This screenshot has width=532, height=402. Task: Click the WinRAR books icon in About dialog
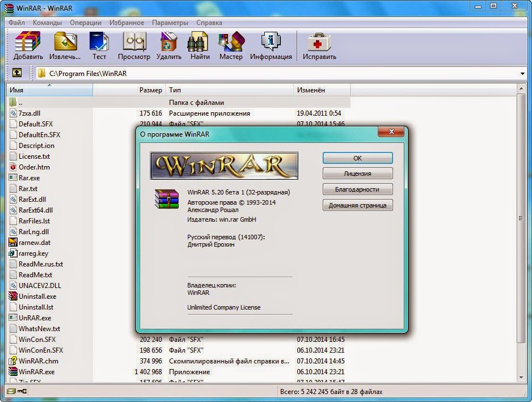(x=167, y=199)
